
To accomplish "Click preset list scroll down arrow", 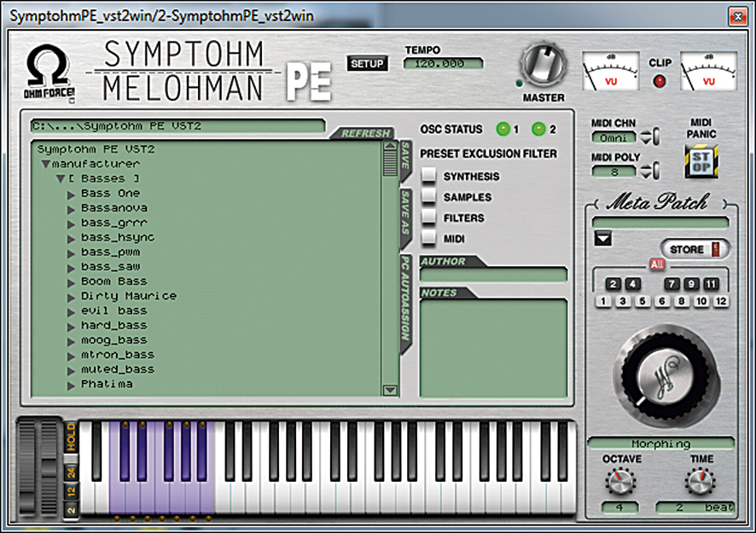I will [390, 390].
